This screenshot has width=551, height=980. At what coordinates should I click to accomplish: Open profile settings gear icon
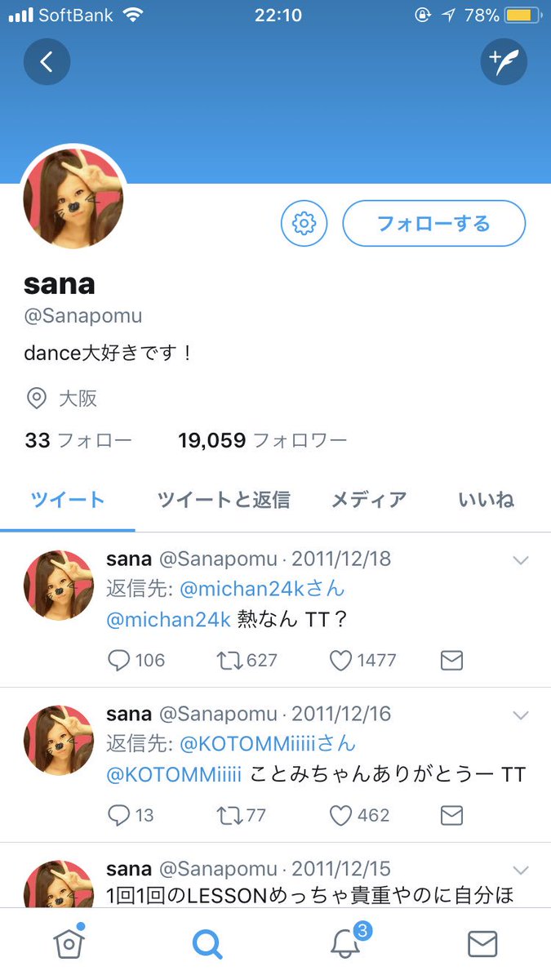coord(304,223)
